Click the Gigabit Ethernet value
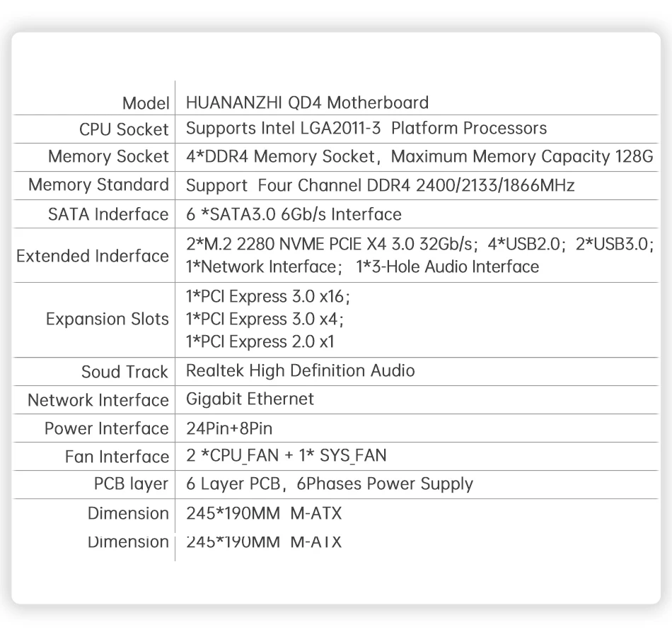This screenshot has width=672, height=639. pyautogui.click(x=250, y=399)
